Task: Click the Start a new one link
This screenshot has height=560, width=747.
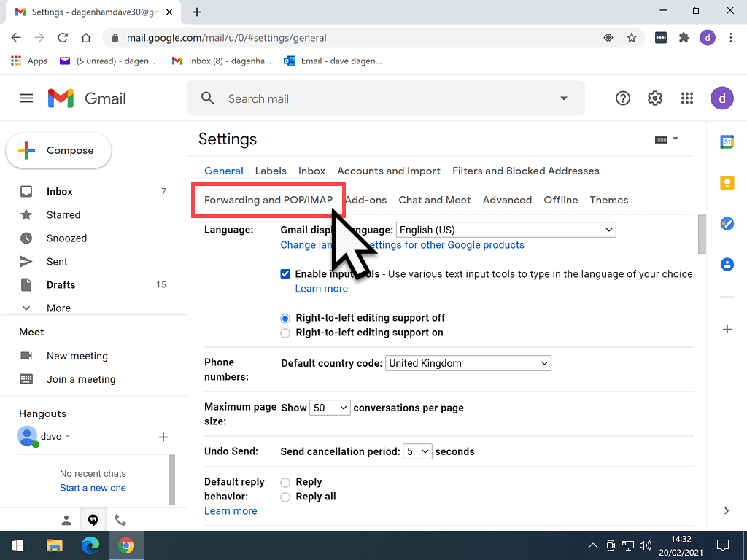Action: [93, 488]
